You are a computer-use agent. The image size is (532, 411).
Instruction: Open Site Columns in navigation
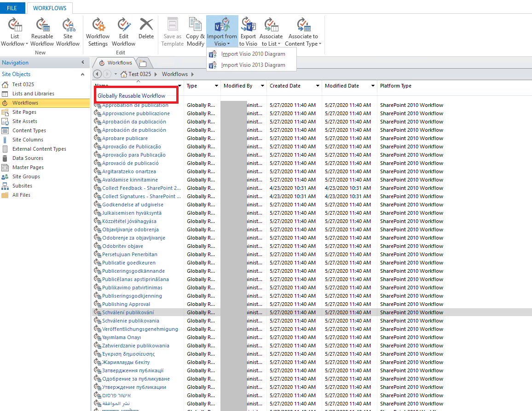coord(28,140)
